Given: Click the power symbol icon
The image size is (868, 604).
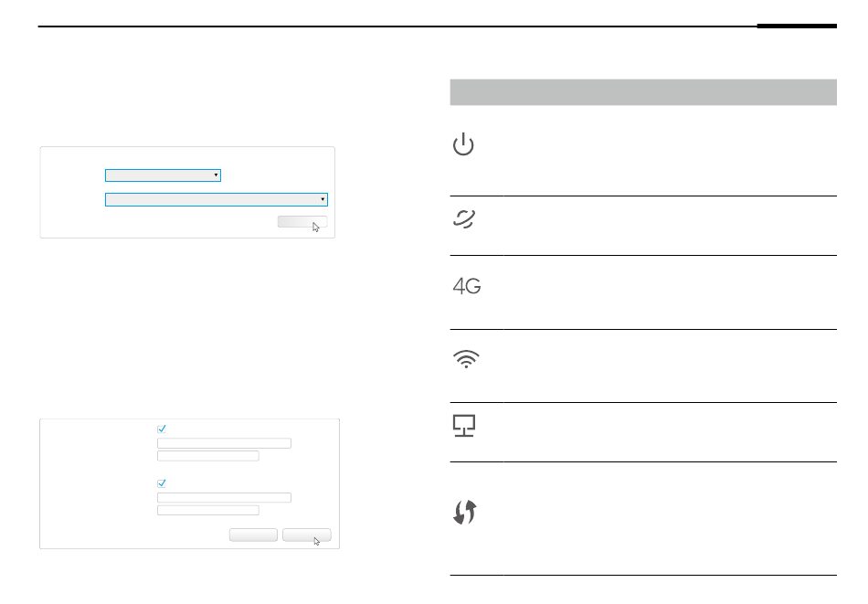Looking at the screenshot, I should click(463, 144).
